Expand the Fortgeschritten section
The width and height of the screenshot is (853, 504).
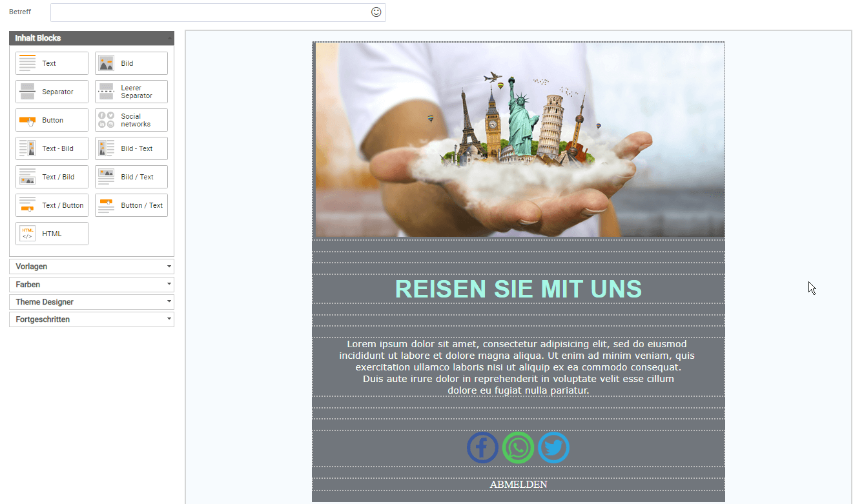click(x=92, y=319)
